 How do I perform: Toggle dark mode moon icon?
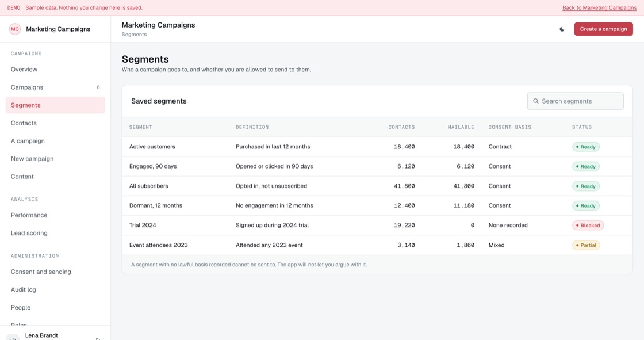(x=562, y=29)
